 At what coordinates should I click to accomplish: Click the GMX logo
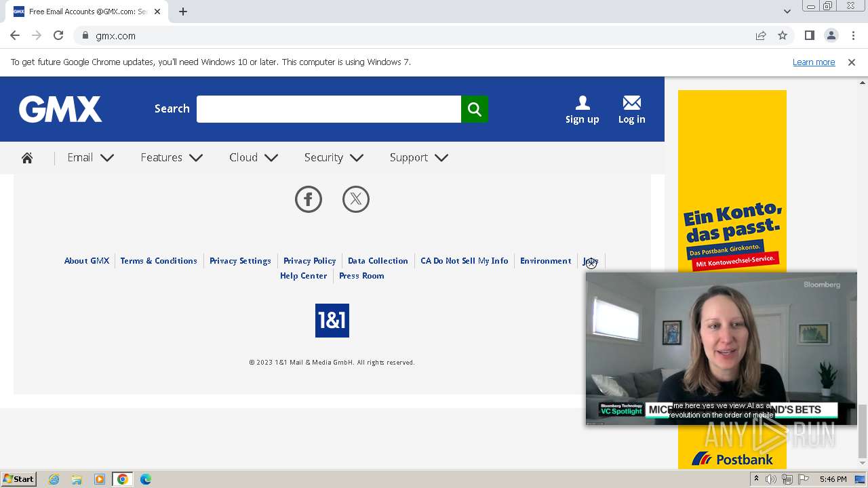coord(60,109)
